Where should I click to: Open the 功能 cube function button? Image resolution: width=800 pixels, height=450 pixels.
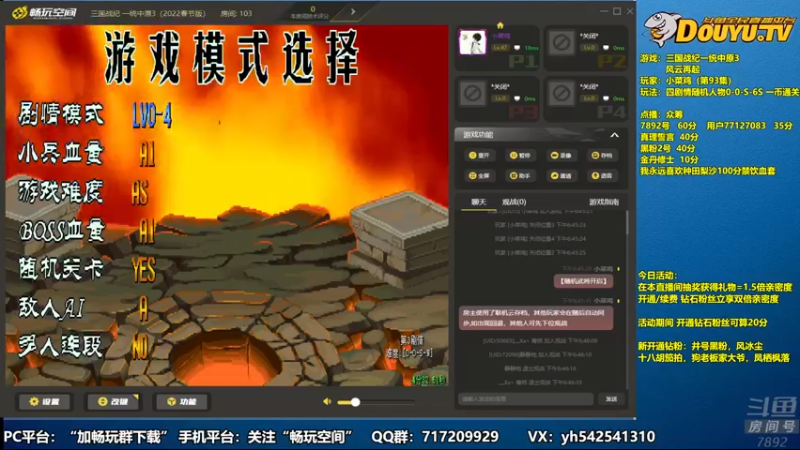coord(182,402)
